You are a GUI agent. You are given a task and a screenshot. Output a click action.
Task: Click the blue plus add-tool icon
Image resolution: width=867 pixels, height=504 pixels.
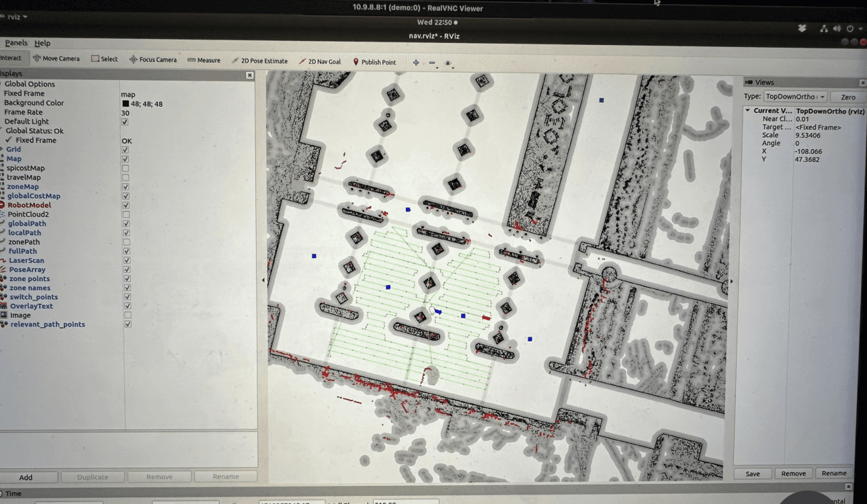click(x=416, y=62)
